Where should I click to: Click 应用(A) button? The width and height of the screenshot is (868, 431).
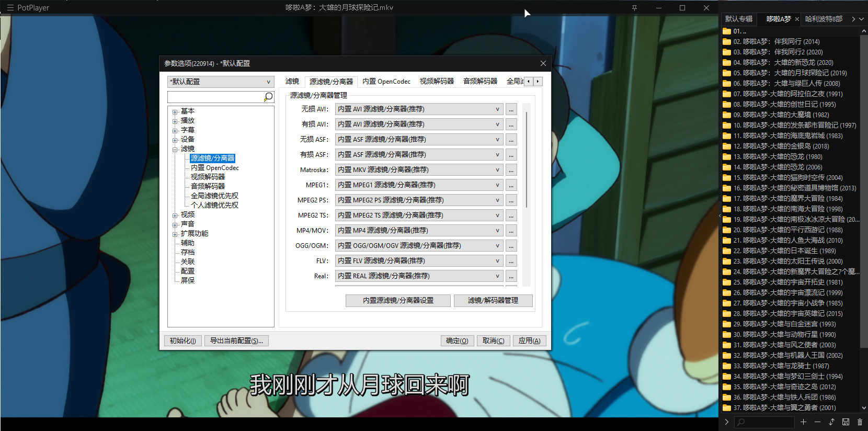(x=529, y=341)
